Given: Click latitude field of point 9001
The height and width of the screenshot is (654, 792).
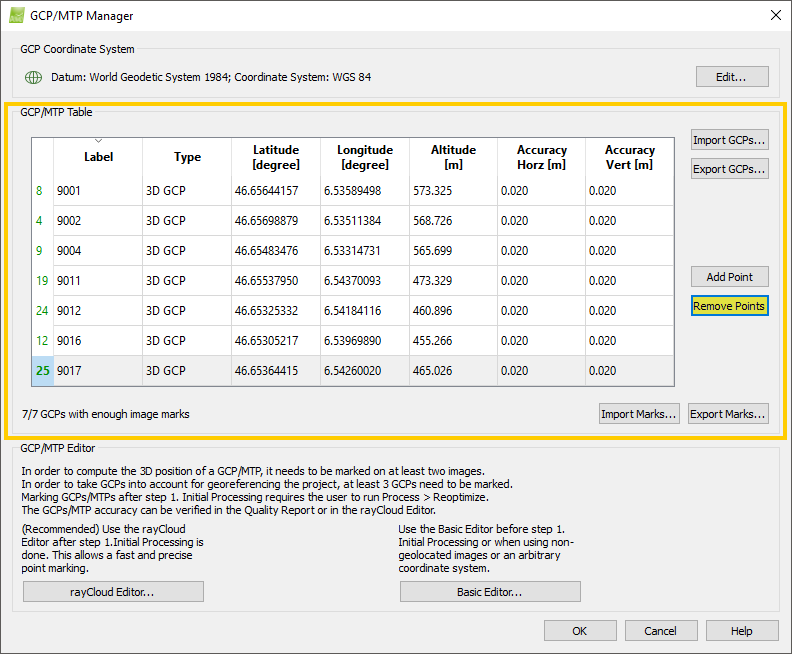Looking at the screenshot, I should [x=275, y=191].
